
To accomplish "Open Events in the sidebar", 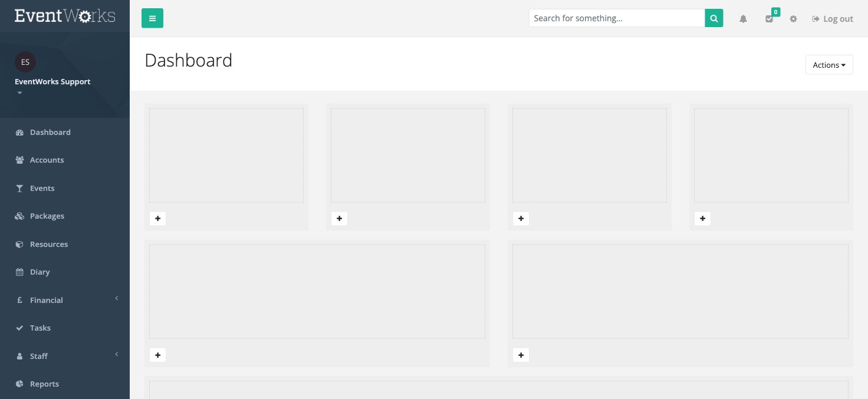I will (x=65, y=188).
